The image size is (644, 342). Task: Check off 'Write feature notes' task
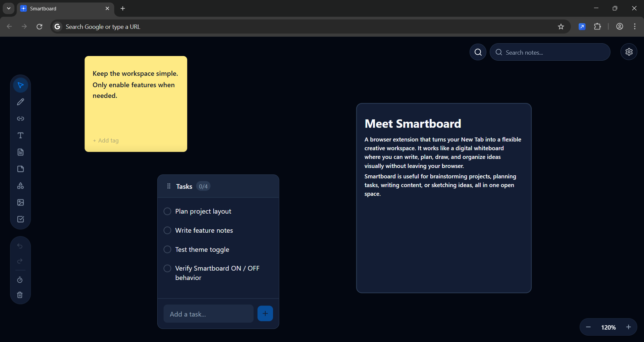(167, 230)
